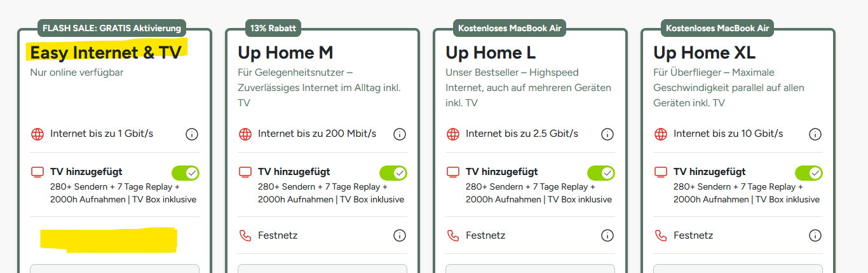Click phone icon in Up Home XL card
This screenshot has width=868, height=273.
pyautogui.click(x=661, y=235)
